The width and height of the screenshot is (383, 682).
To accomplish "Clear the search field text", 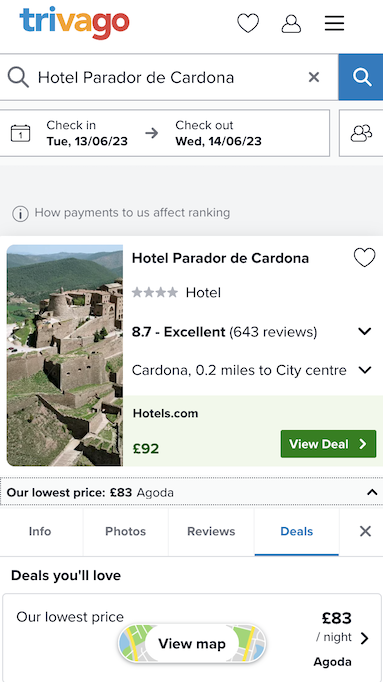I will coord(314,77).
